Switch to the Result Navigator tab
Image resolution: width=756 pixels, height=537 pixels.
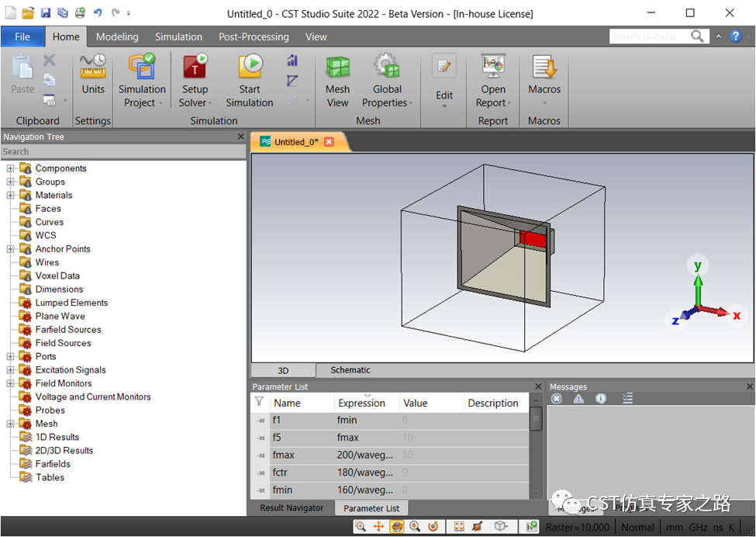(x=292, y=508)
